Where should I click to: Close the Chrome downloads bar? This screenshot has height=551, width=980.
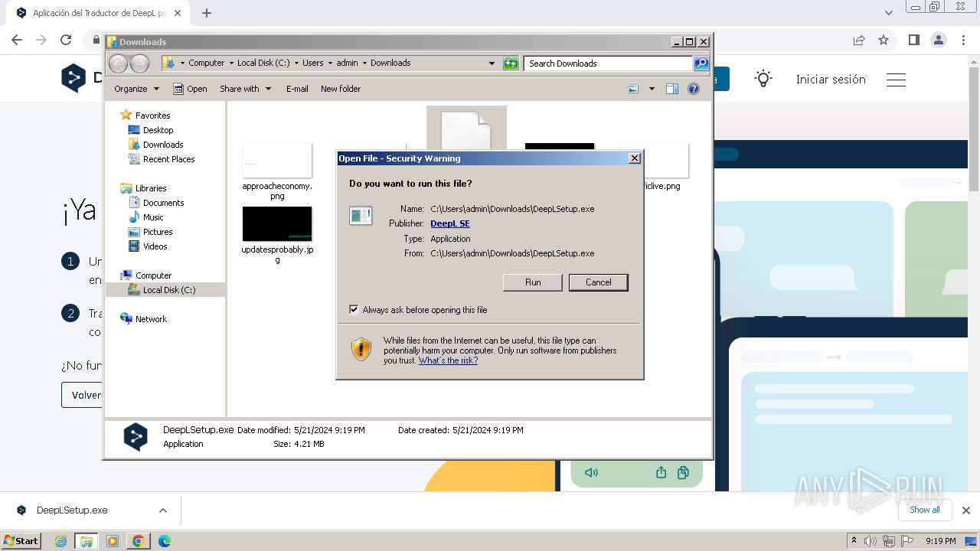point(965,510)
